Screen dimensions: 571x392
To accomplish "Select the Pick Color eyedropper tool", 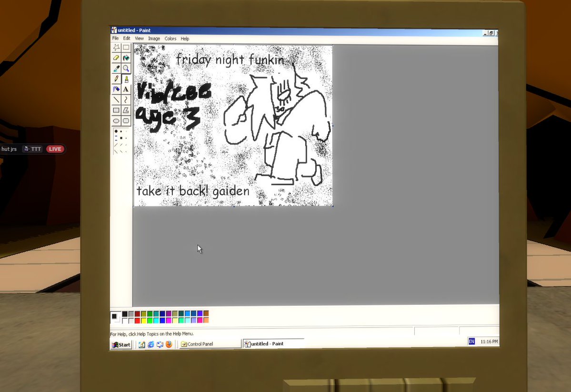I will coord(116,69).
